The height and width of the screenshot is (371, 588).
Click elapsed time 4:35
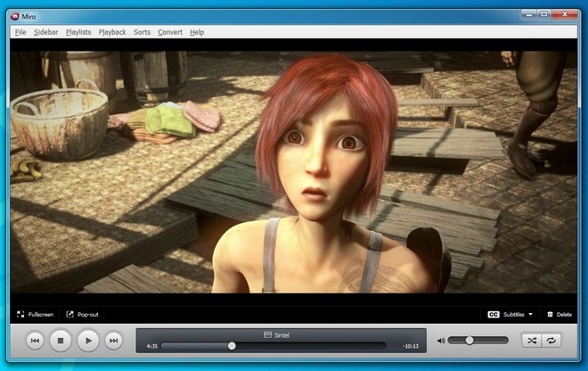tap(151, 346)
